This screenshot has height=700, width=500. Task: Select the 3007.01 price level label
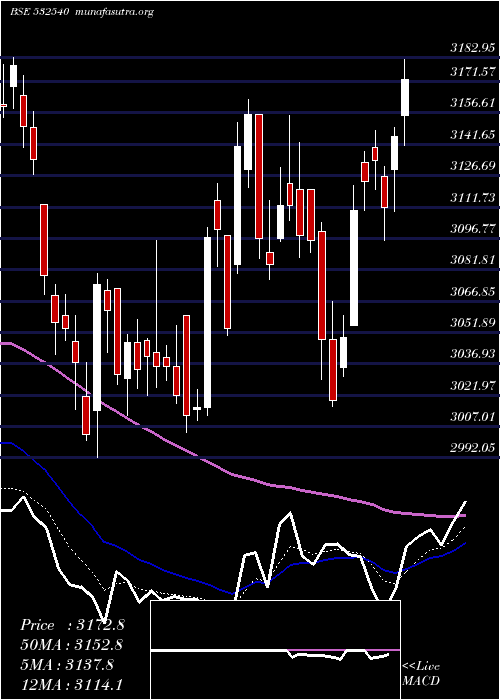(473, 417)
